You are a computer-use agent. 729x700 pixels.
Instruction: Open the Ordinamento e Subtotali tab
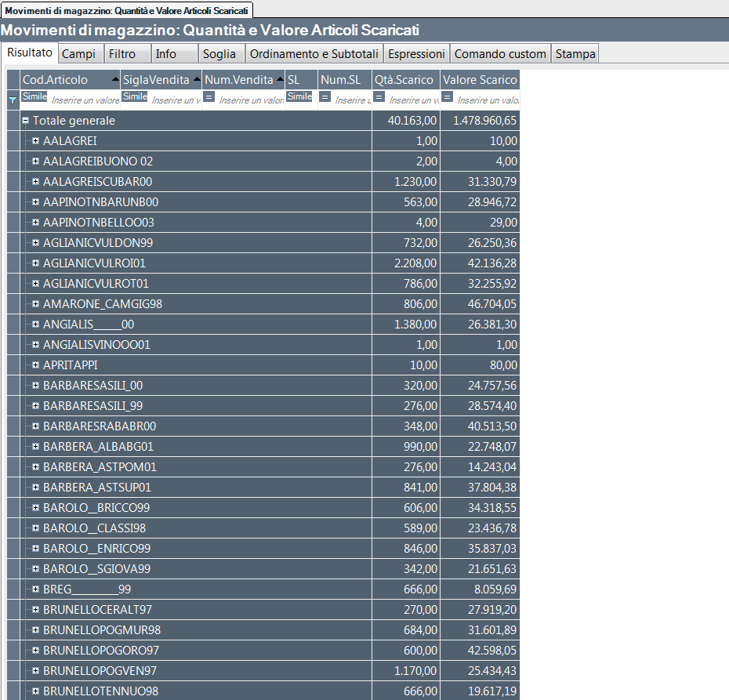click(314, 54)
